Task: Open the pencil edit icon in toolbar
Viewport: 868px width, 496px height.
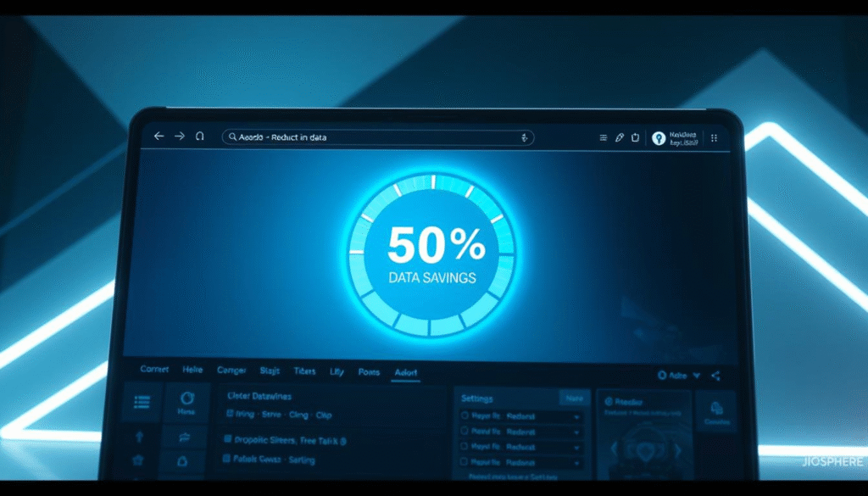Action: pos(620,137)
